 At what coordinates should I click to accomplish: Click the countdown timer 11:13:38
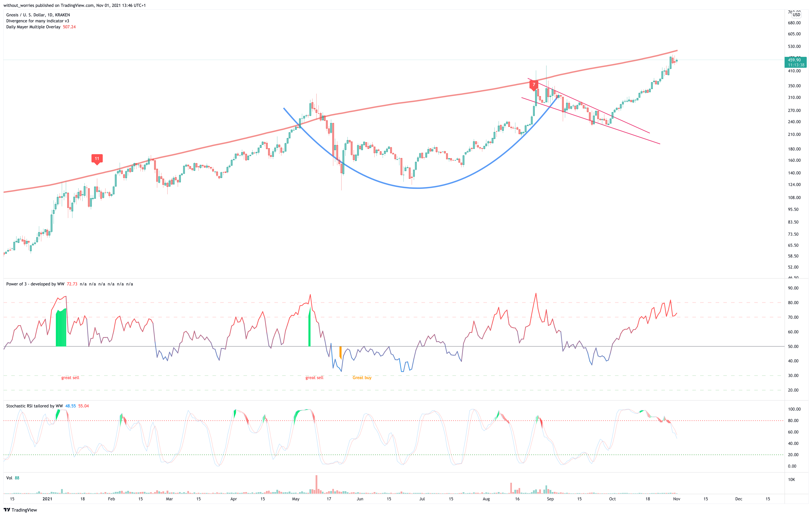[x=796, y=65]
